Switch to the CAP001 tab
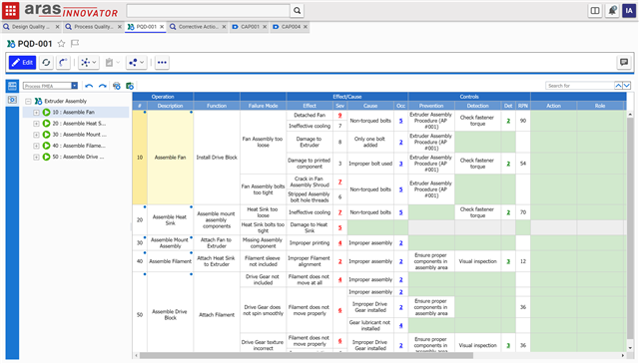 click(x=250, y=27)
